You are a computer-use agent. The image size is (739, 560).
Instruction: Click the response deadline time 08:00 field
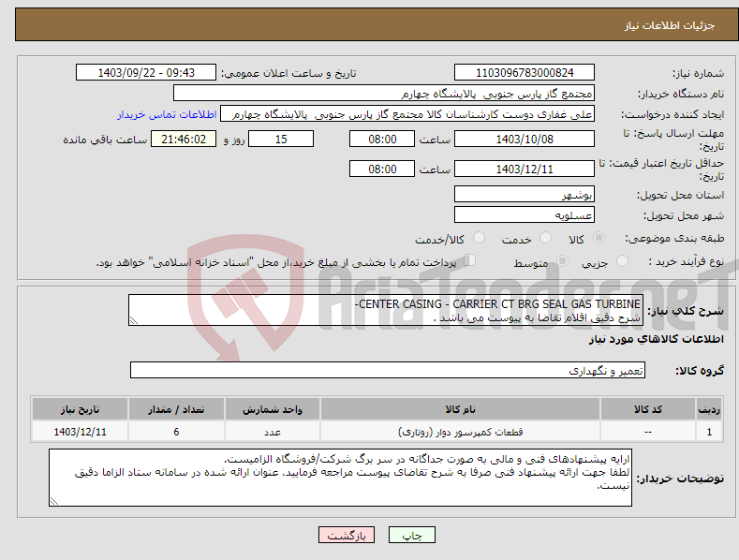pyautogui.click(x=382, y=139)
